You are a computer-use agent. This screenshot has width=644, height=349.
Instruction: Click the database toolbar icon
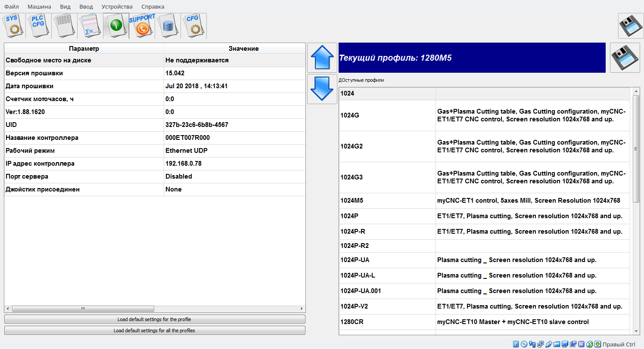(x=168, y=26)
